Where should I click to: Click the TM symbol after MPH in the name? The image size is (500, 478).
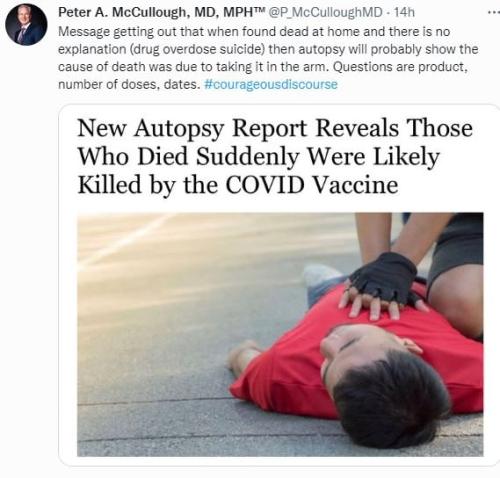(260, 10)
